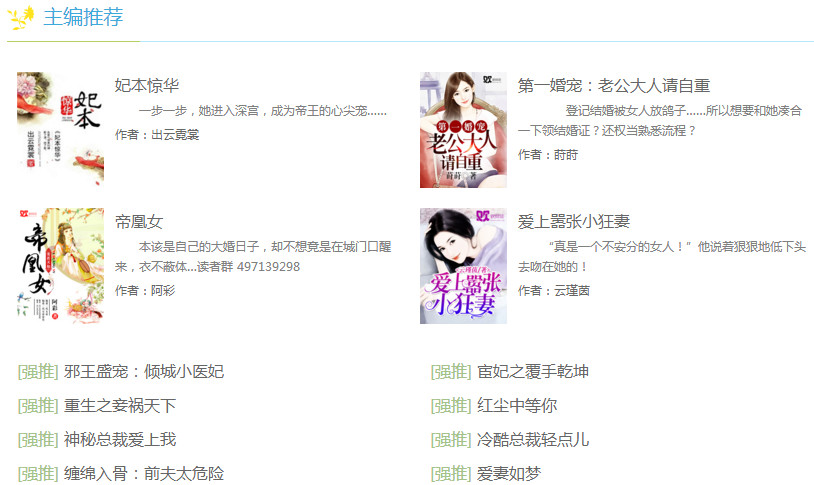This screenshot has width=814, height=485.
Task: Click author name 出云霓裳
Action: pyautogui.click(x=175, y=135)
